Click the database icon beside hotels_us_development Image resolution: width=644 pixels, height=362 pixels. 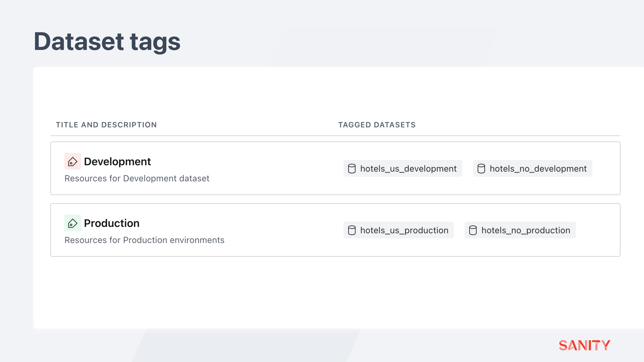pos(352,169)
